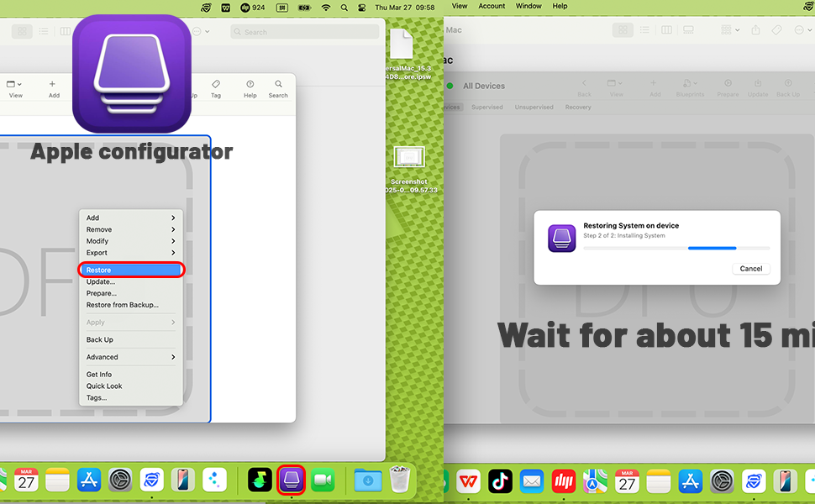Viewport: 815px width, 504px height.
Task: Open the Trash in the dock
Action: (x=399, y=479)
